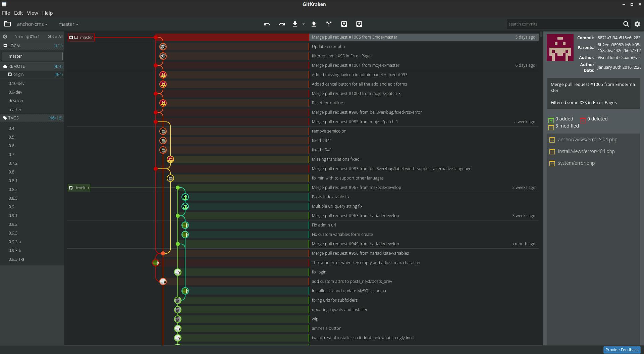Select the commit node for Missing translations fixed

pos(170,159)
